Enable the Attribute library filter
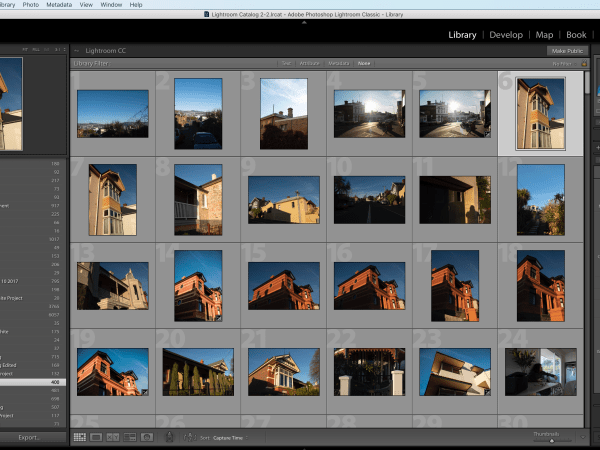600x450 pixels. [x=309, y=63]
